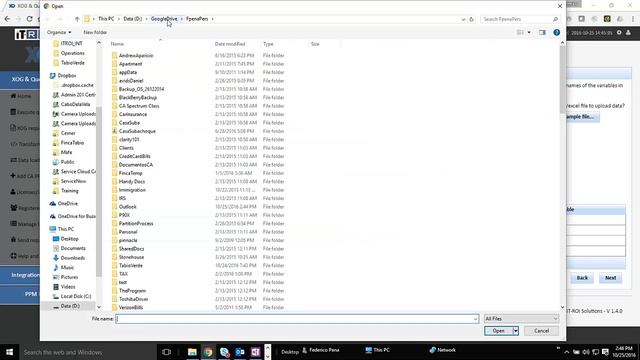
Task: Select GoogleDrive in the breadcrumb
Action: tap(164, 19)
